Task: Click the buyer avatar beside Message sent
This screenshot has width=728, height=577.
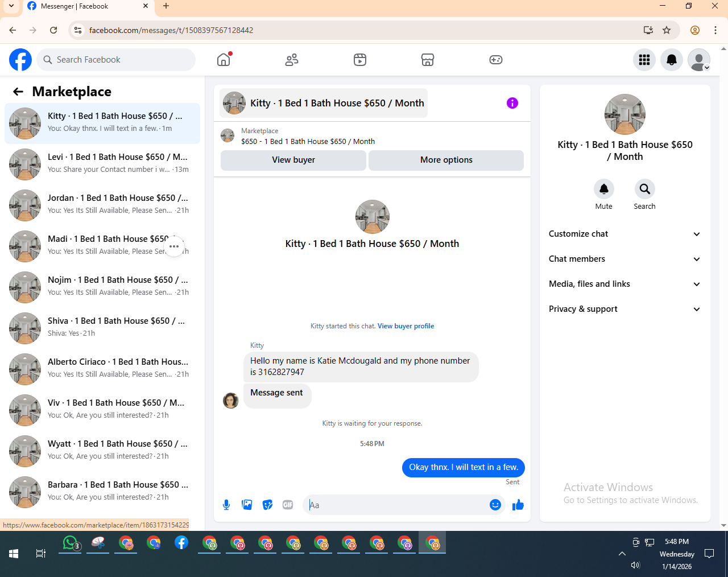Action: click(x=231, y=401)
